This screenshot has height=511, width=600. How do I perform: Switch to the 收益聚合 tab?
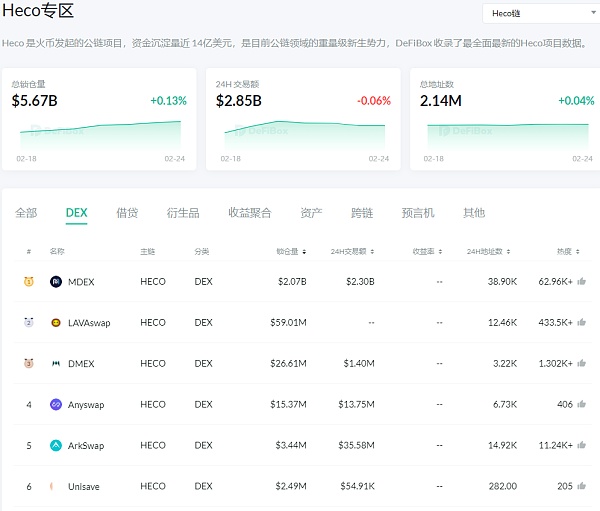coord(249,213)
